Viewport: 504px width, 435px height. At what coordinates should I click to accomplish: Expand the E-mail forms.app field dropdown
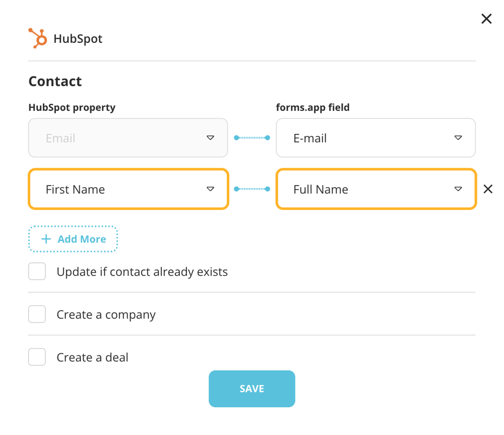[375, 138]
